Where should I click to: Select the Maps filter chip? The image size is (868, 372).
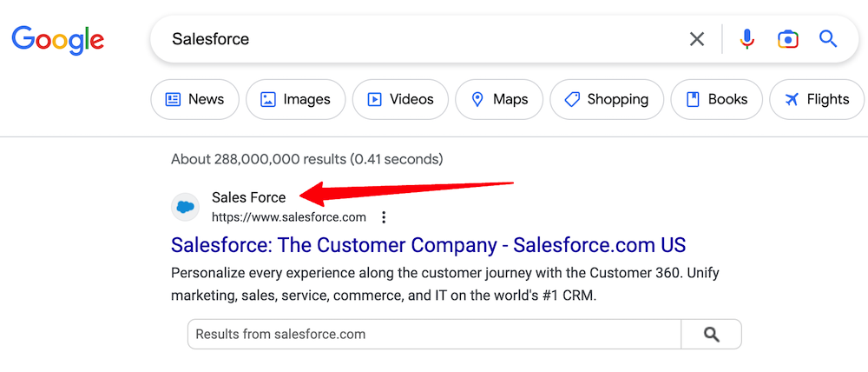pyautogui.click(x=498, y=99)
